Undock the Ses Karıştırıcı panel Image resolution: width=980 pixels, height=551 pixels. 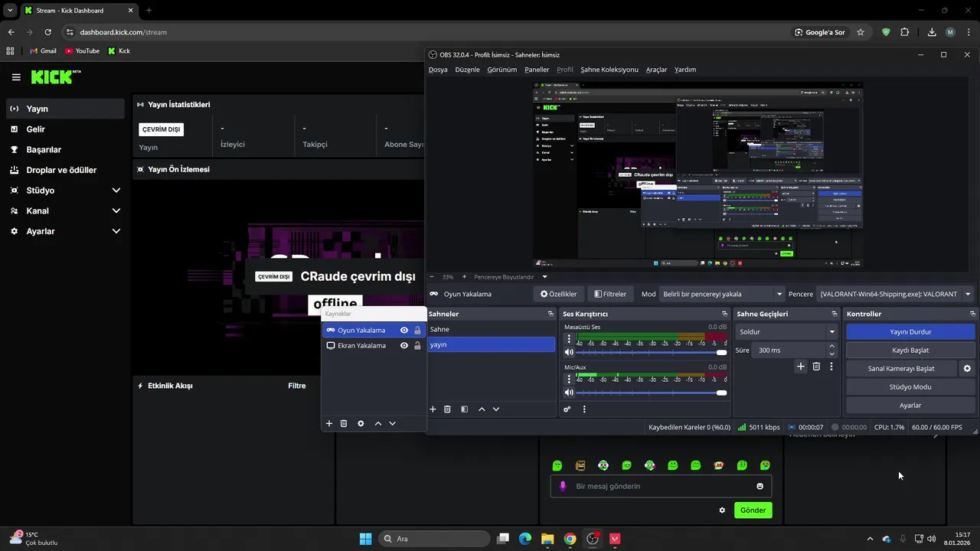tap(724, 314)
